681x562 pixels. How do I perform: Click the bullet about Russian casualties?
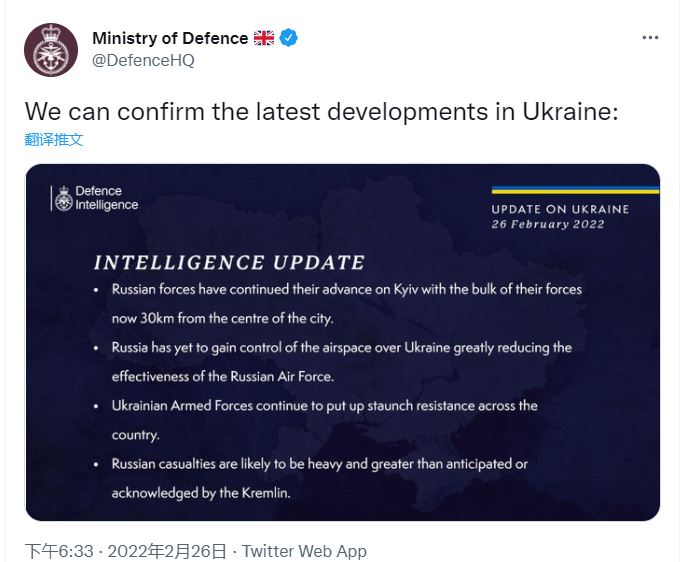coord(320,478)
